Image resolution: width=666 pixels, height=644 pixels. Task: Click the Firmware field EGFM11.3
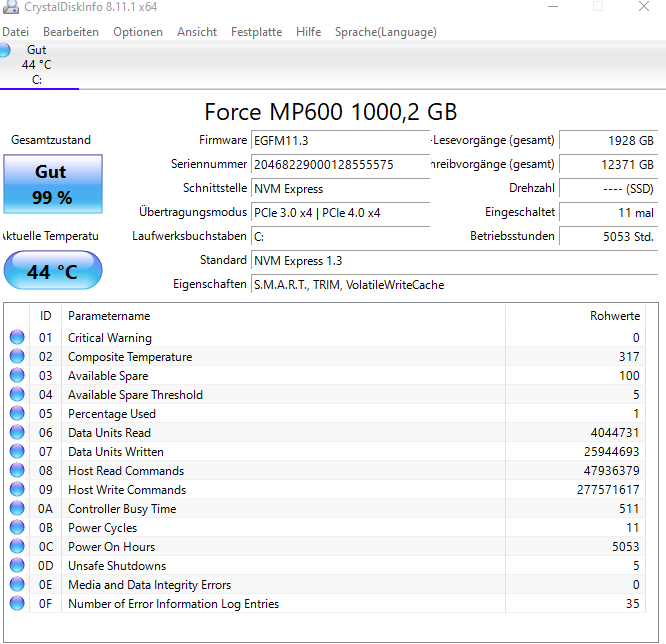tap(341, 141)
